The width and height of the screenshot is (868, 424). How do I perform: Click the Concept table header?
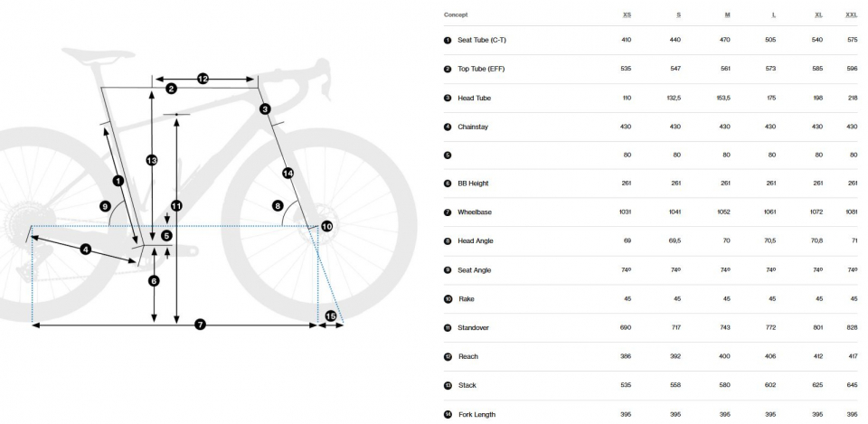click(x=456, y=15)
